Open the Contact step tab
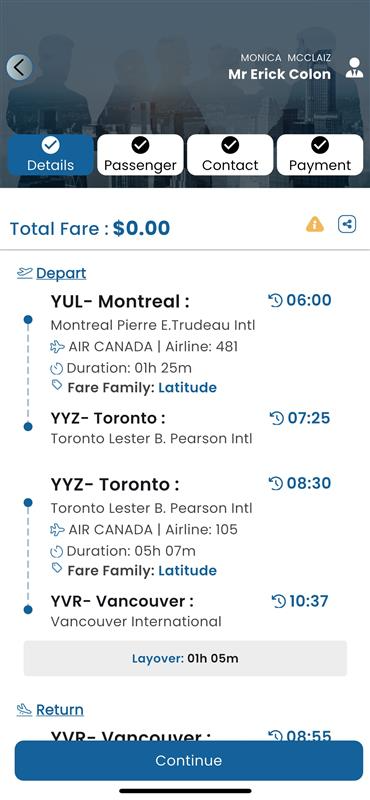The height and width of the screenshot is (800, 370). 230,155
